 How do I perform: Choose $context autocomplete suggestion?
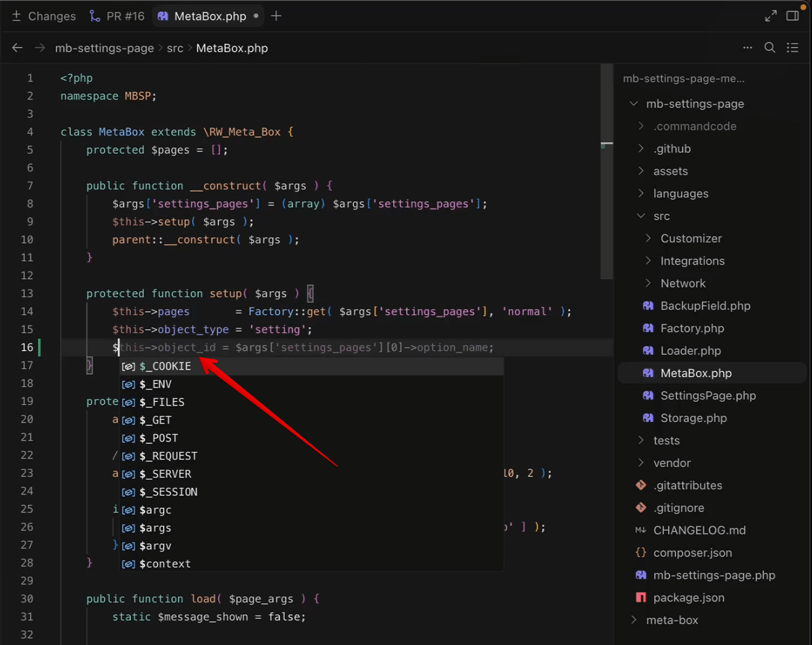pos(311,563)
